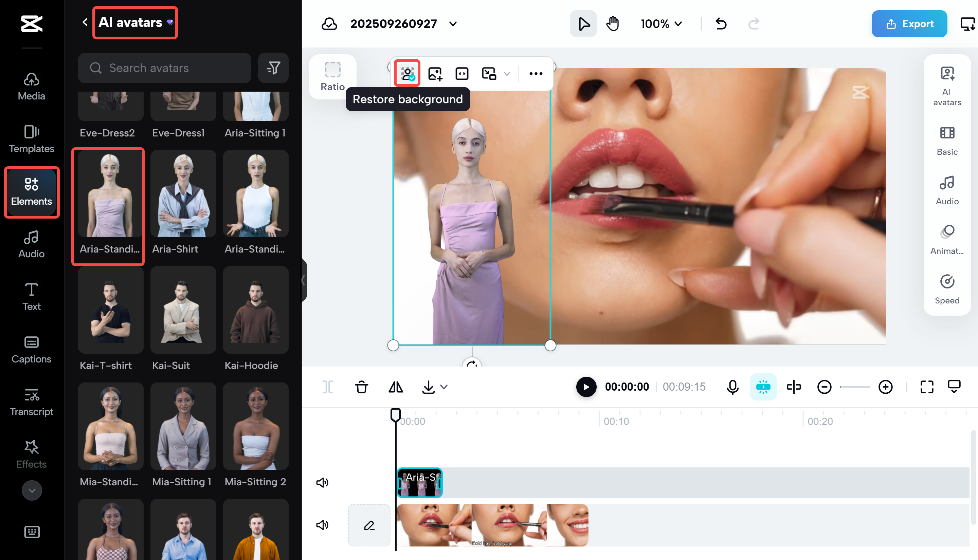This screenshot has width=978, height=560.
Task: Record voiceover with microphone icon
Action: pos(733,387)
